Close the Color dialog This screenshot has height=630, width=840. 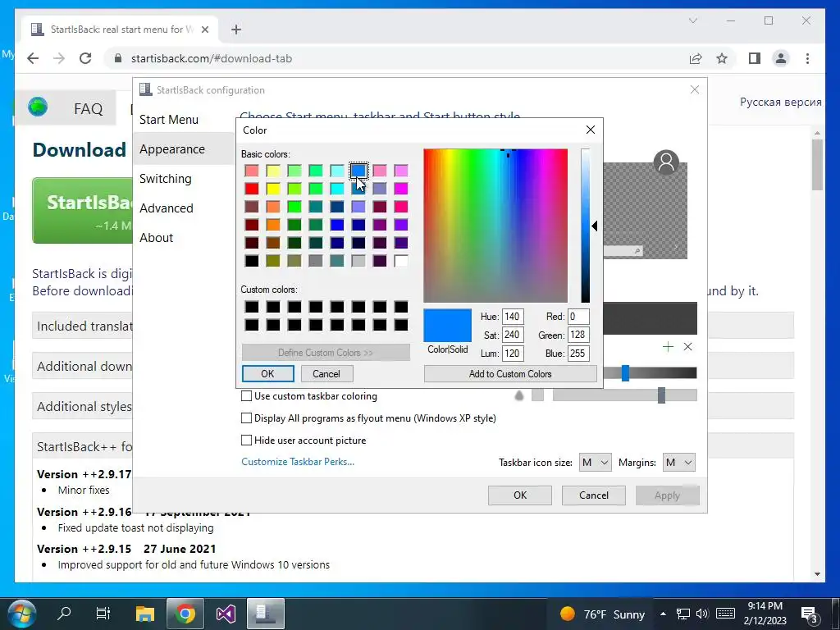tap(591, 130)
